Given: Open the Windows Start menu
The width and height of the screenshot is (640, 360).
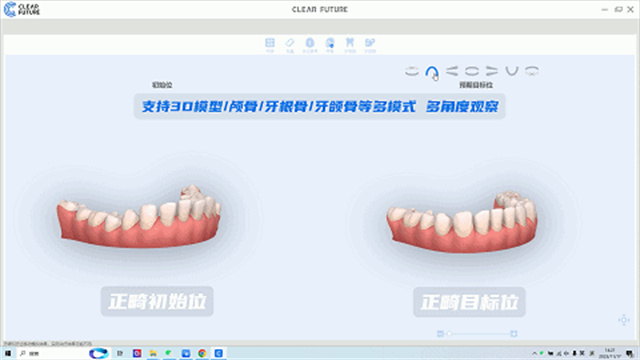Looking at the screenshot, I should (x=8, y=353).
